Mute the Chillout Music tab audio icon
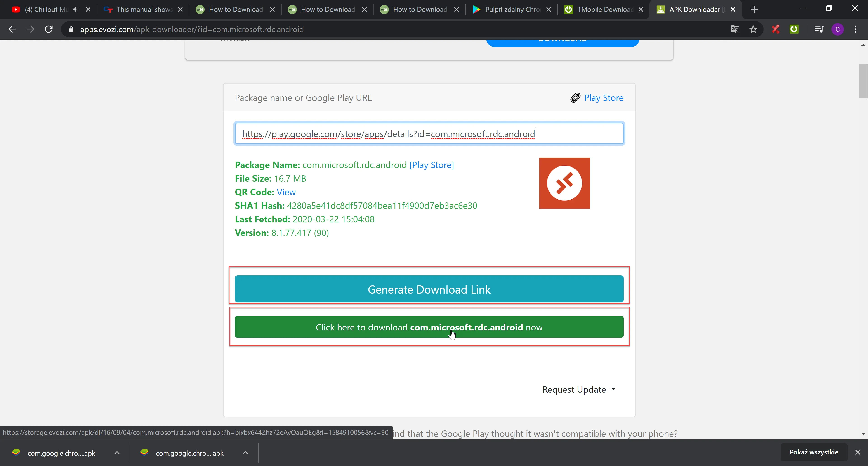This screenshot has height=466, width=868. pos(76,10)
